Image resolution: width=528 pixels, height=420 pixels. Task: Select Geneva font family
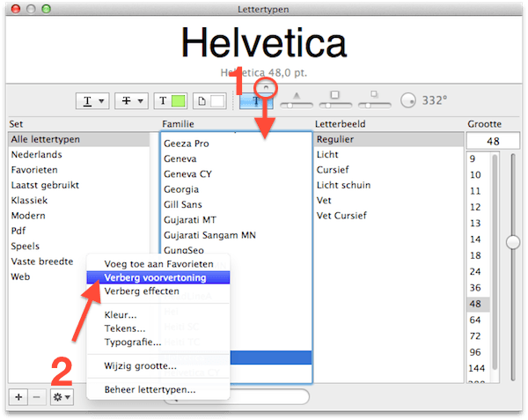click(x=237, y=158)
